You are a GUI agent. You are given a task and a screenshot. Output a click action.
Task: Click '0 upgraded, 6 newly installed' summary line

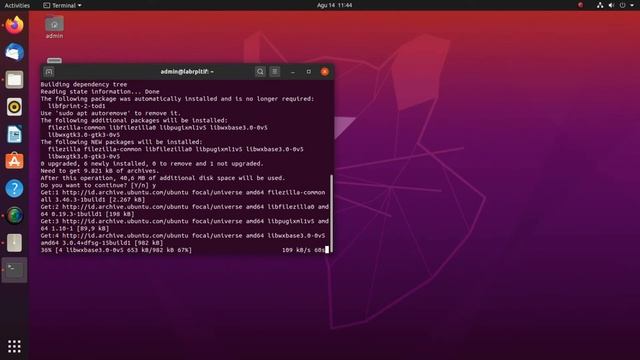(152, 164)
